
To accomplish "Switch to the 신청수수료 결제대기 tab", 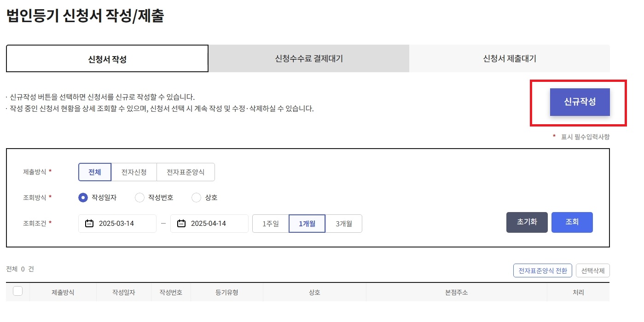I will click(x=309, y=58).
